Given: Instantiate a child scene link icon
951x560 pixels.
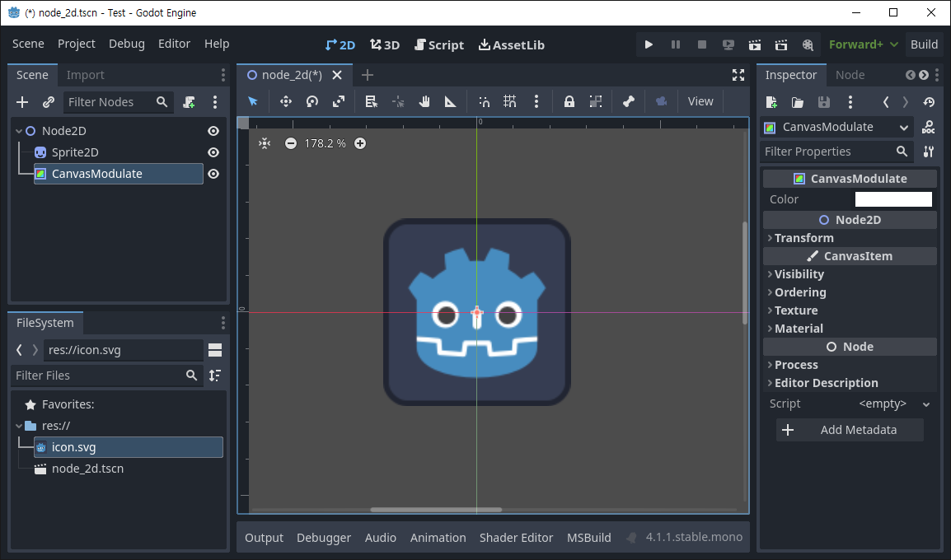Looking at the screenshot, I should coord(49,102).
